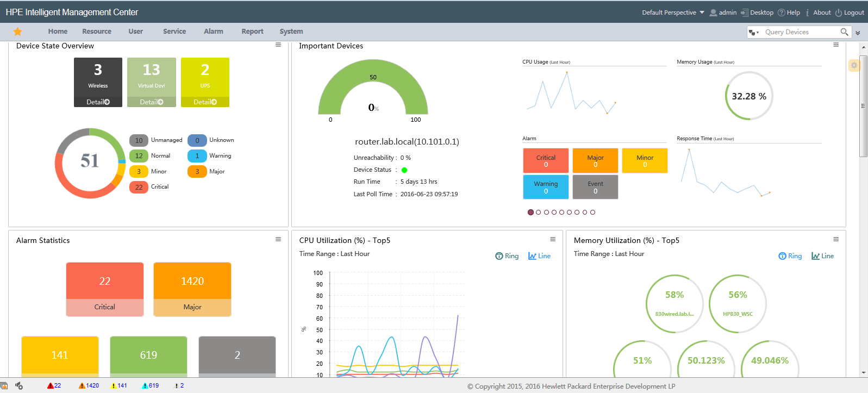
Task: Click the search magnifier in Query Devices
Action: pos(844,32)
